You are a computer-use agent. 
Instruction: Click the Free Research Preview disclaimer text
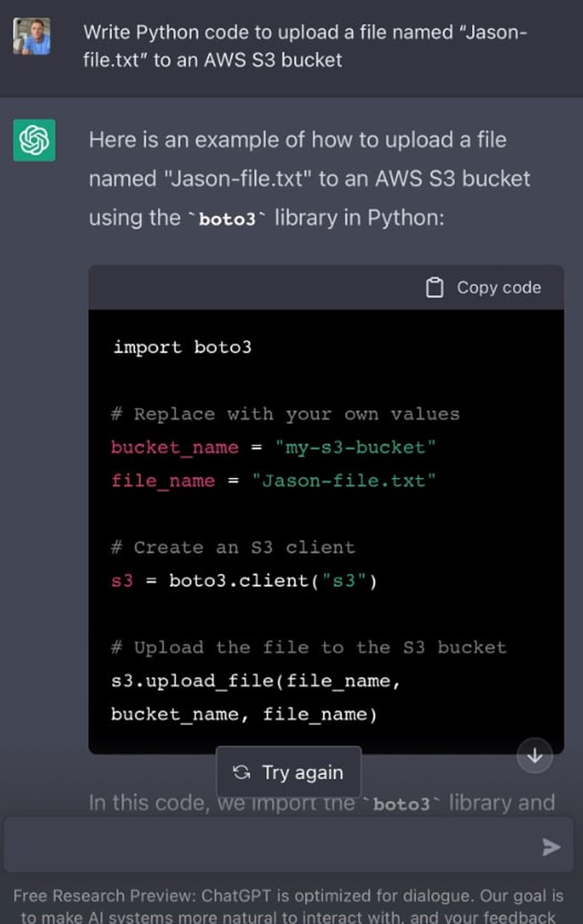click(x=288, y=906)
